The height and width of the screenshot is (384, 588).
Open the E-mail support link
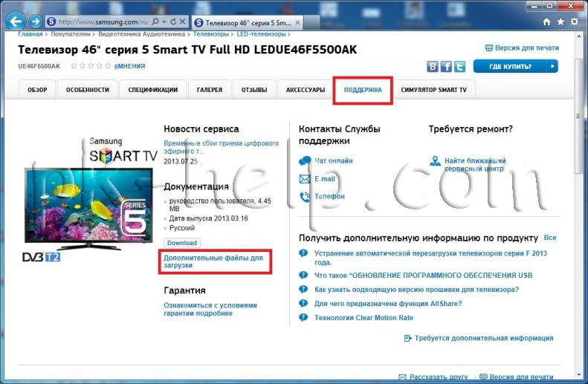tap(324, 179)
